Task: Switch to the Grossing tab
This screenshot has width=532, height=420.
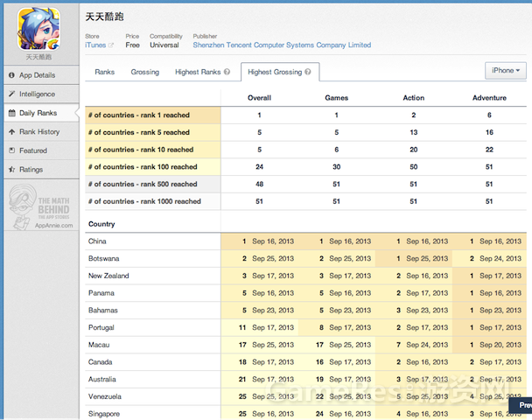Action: [x=145, y=72]
